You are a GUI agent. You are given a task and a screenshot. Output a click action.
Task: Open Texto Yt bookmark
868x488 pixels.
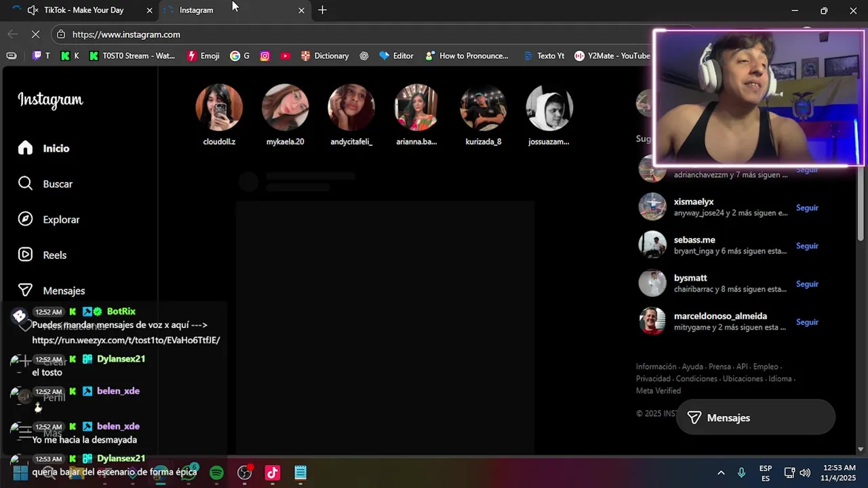(x=543, y=56)
